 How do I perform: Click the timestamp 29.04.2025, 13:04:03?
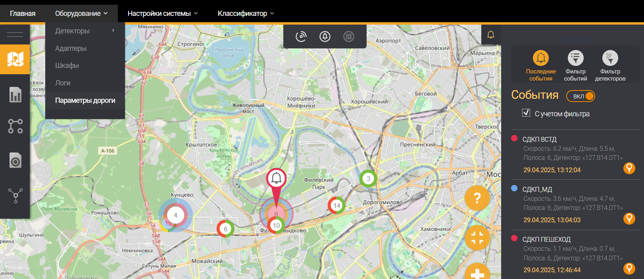(552, 220)
